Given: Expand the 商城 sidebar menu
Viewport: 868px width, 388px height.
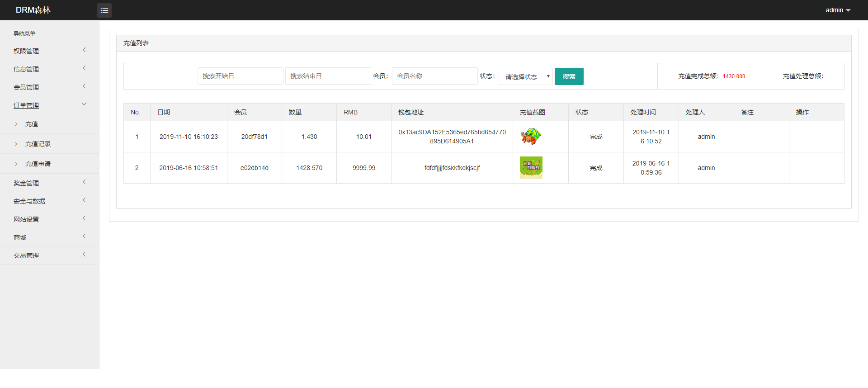Looking at the screenshot, I should click(x=49, y=237).
